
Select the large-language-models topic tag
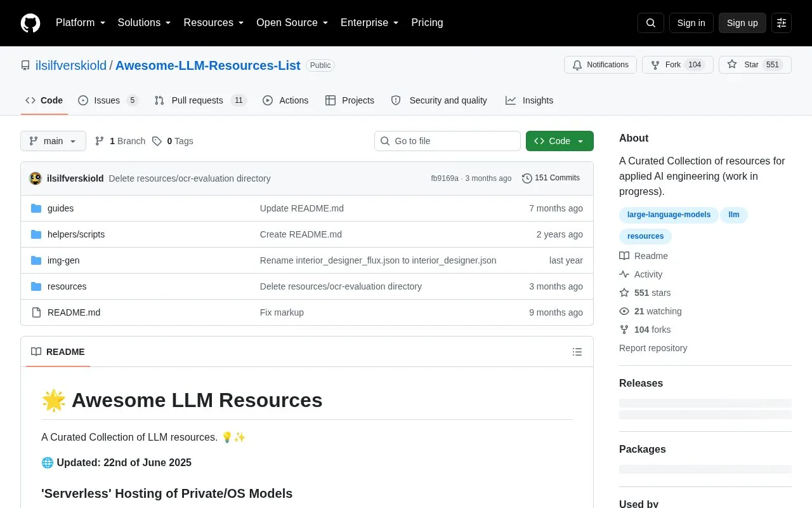point(669,215)
